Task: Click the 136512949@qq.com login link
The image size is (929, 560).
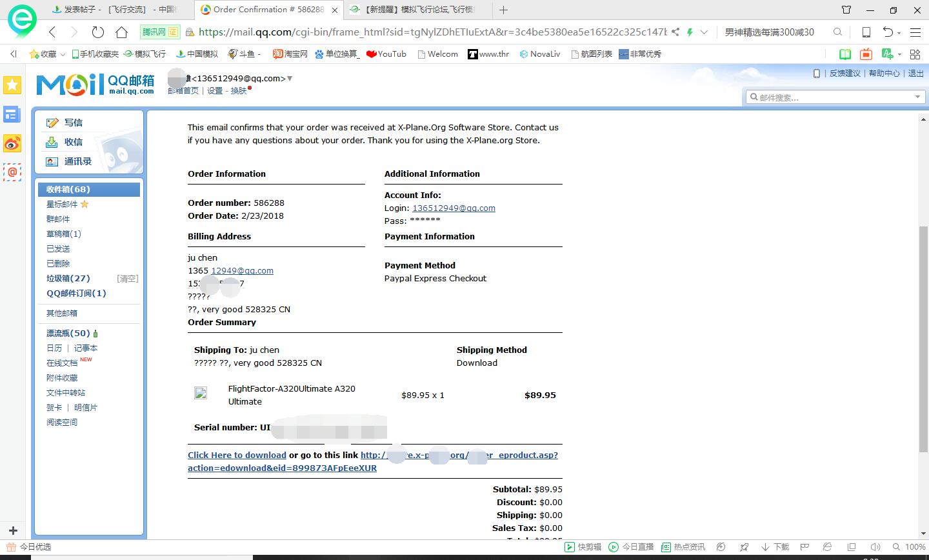Action: tap(454, 208)
